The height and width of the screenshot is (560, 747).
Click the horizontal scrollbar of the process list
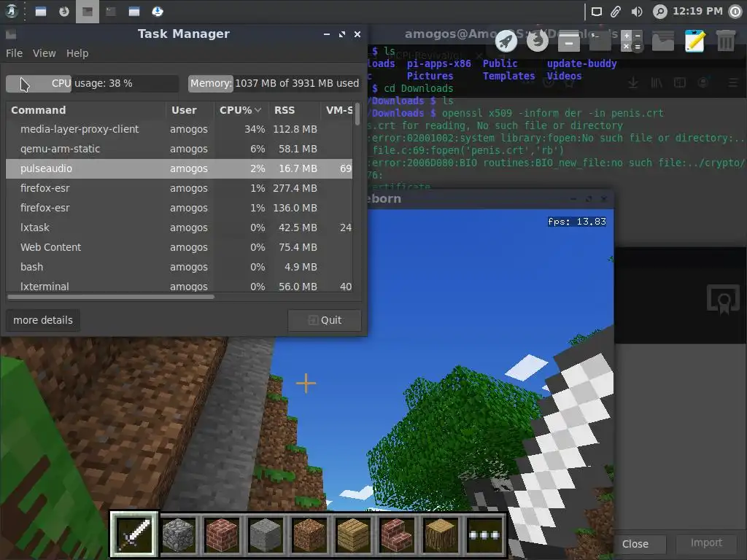(111, 297)
